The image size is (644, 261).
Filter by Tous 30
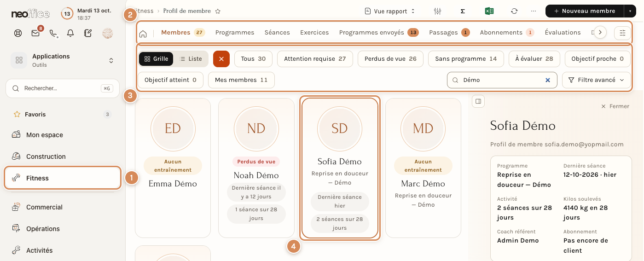253,59
